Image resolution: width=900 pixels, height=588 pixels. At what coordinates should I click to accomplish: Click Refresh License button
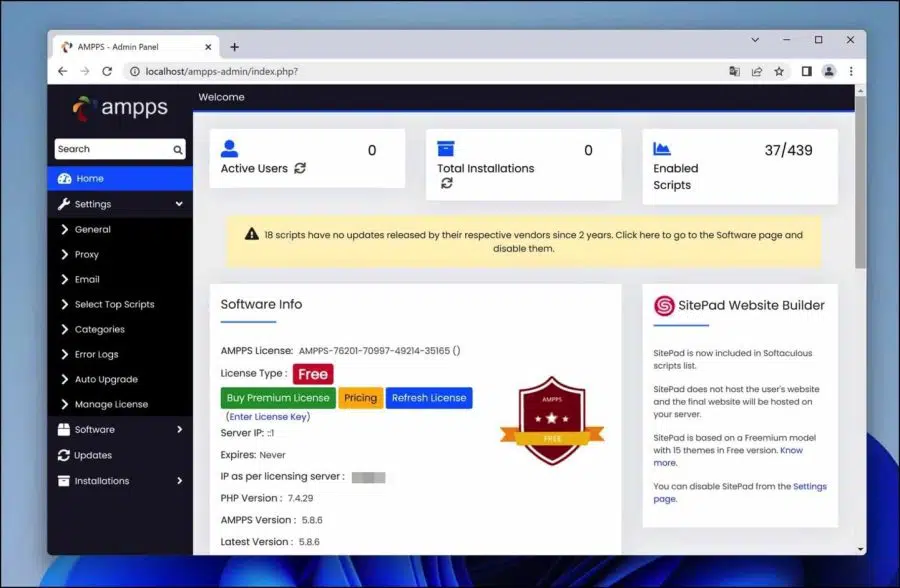point(429,398)
